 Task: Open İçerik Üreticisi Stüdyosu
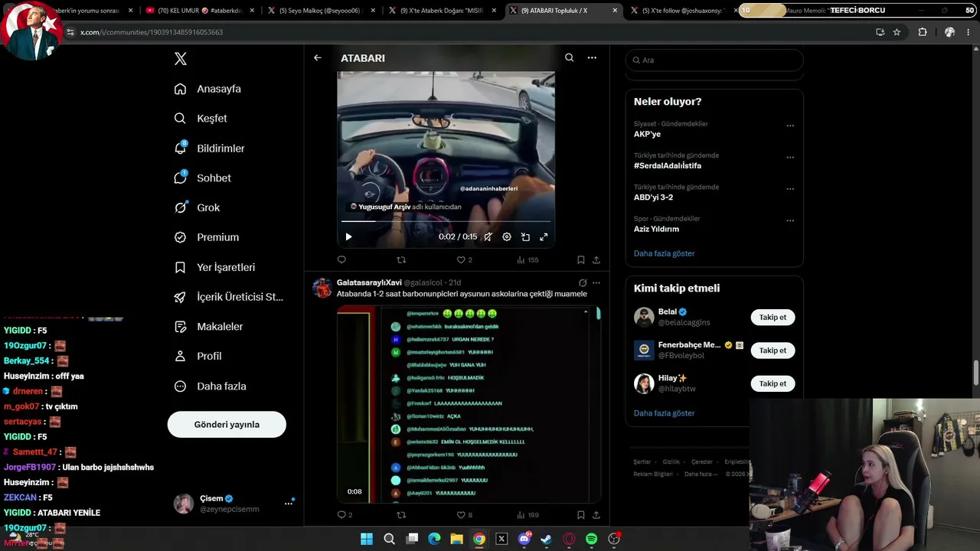point(228,297)
